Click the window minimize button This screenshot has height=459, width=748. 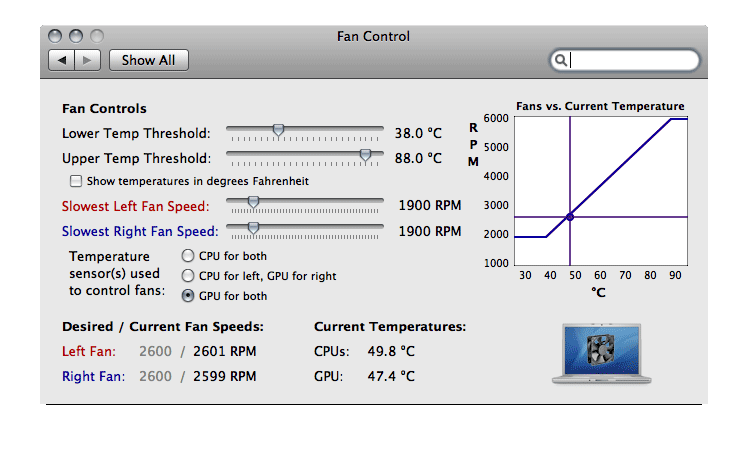(76, 36)
